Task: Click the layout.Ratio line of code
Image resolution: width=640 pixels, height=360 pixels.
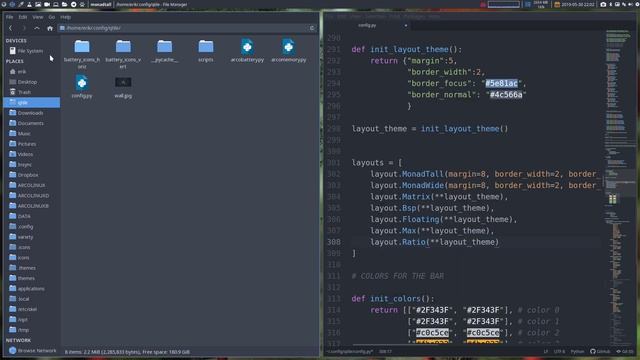Action: [x=434, y=242]
